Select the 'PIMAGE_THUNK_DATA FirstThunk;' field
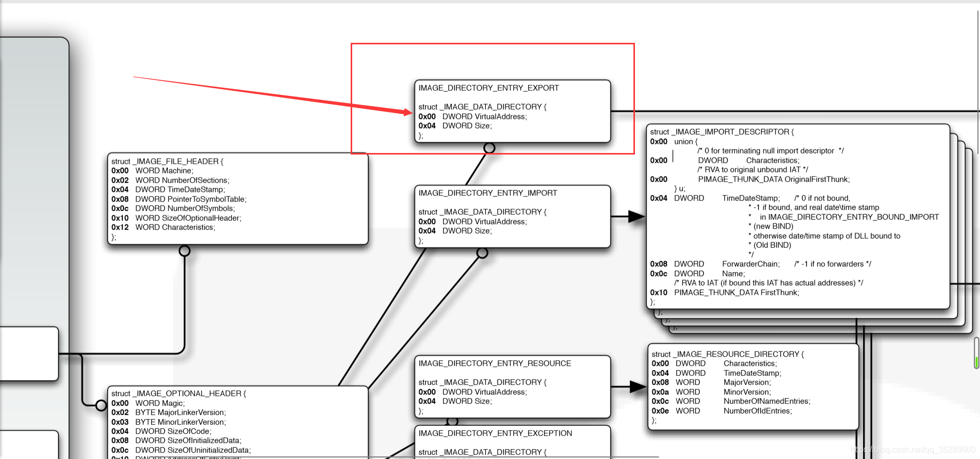The width and height of the screenshot is (980, 459). [737, 292]
